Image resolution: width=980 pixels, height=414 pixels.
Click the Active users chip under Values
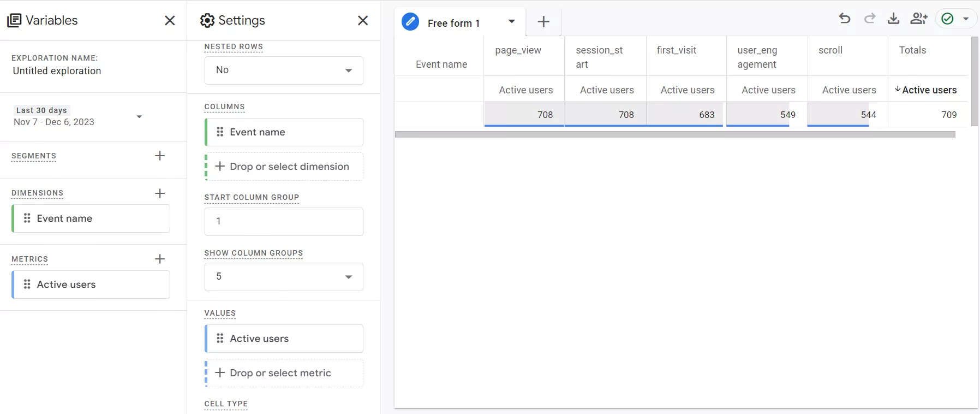[x=284, y=339]
